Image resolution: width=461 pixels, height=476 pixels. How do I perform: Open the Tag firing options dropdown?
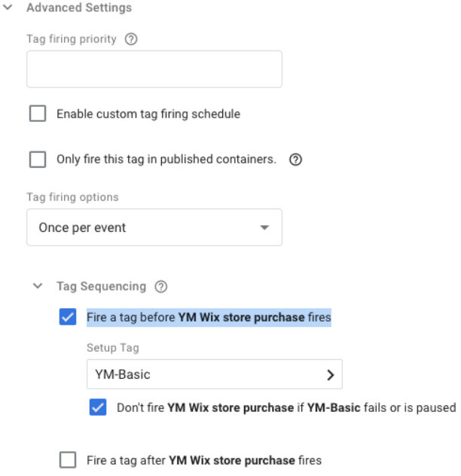click(x=154, y=227)
